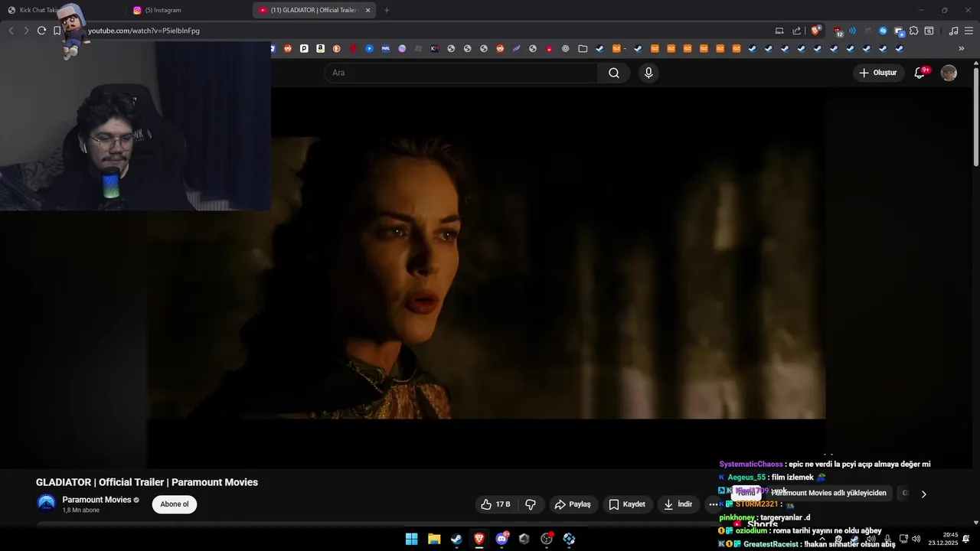Open the browser hamburger menu
980x551 pixels.
click(x=969, y=31)
